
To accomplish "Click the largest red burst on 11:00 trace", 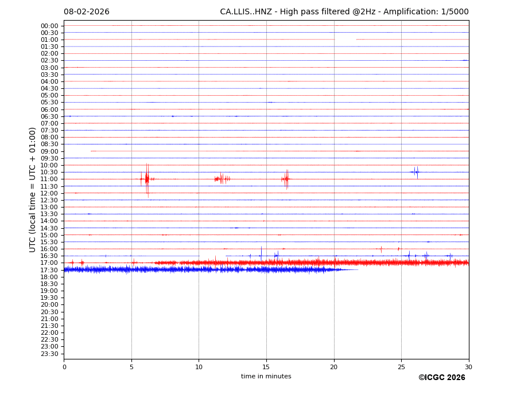I will pos(147,179).
